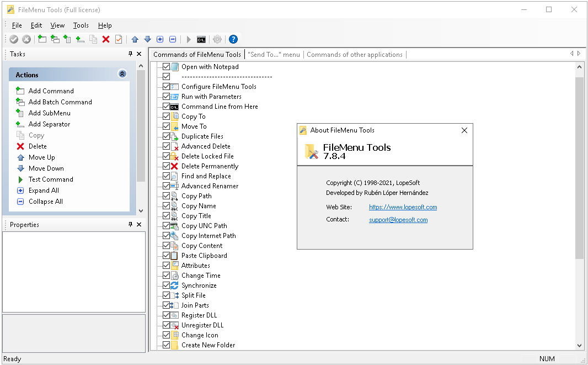Toggle the Delete Permanently checkbox
Viewport: 588px width, 365px height.
pyautogui.click(x=166, y=166)
